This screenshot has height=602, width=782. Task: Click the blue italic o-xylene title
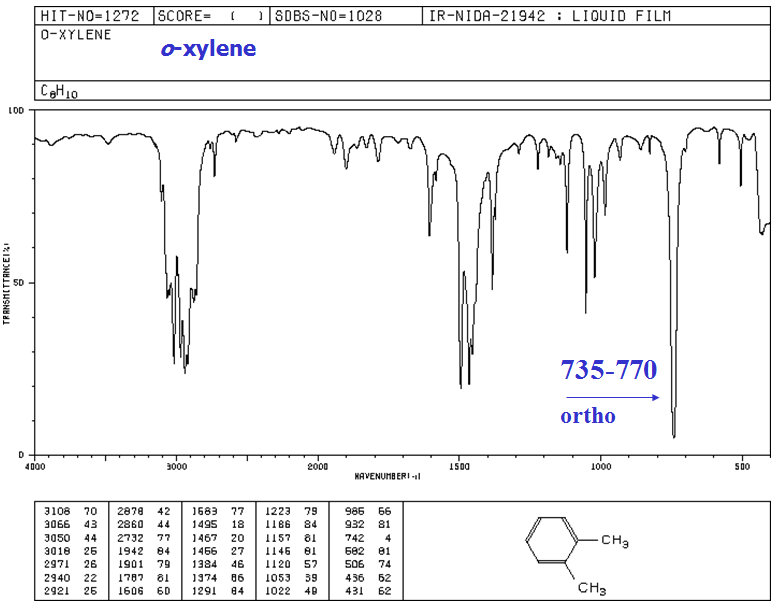point(209,49)
